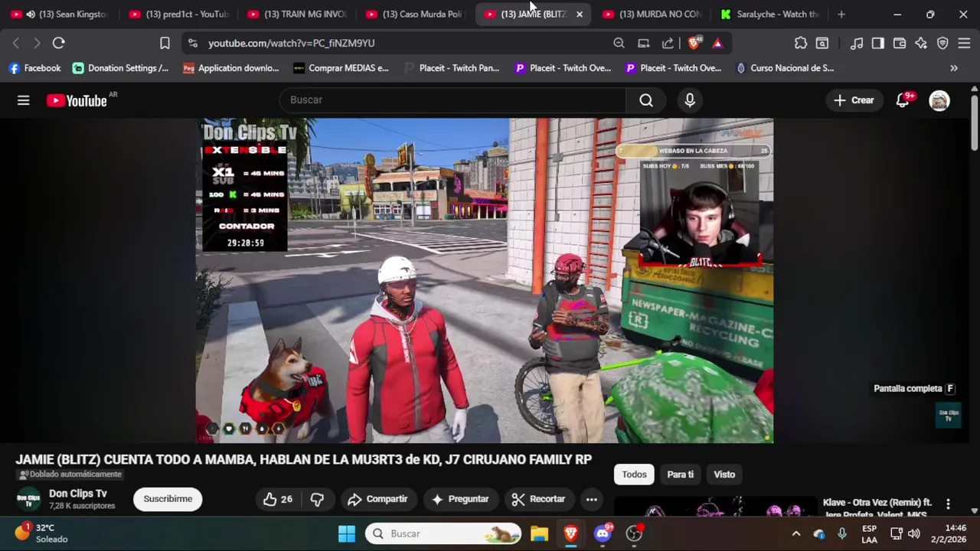
Task: Open Klave - Otra Vez suggested video thumbnail
Action: [714, 507]
